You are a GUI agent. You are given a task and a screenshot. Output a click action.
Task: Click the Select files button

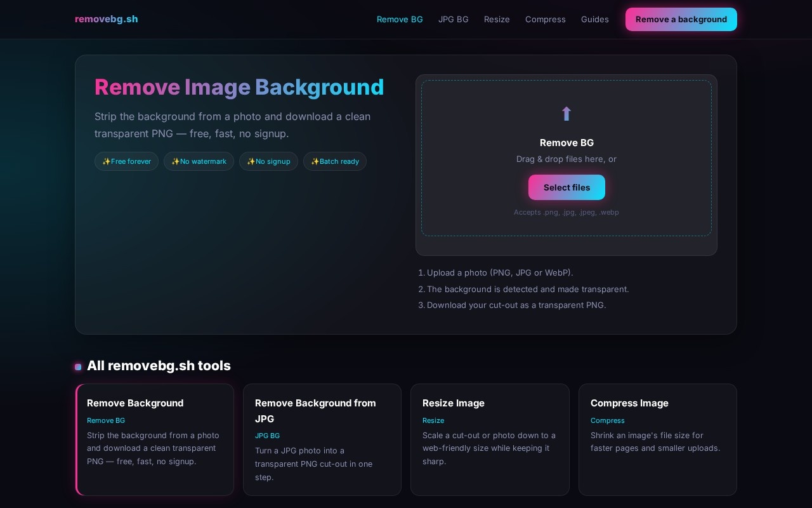tap(566, 187)
